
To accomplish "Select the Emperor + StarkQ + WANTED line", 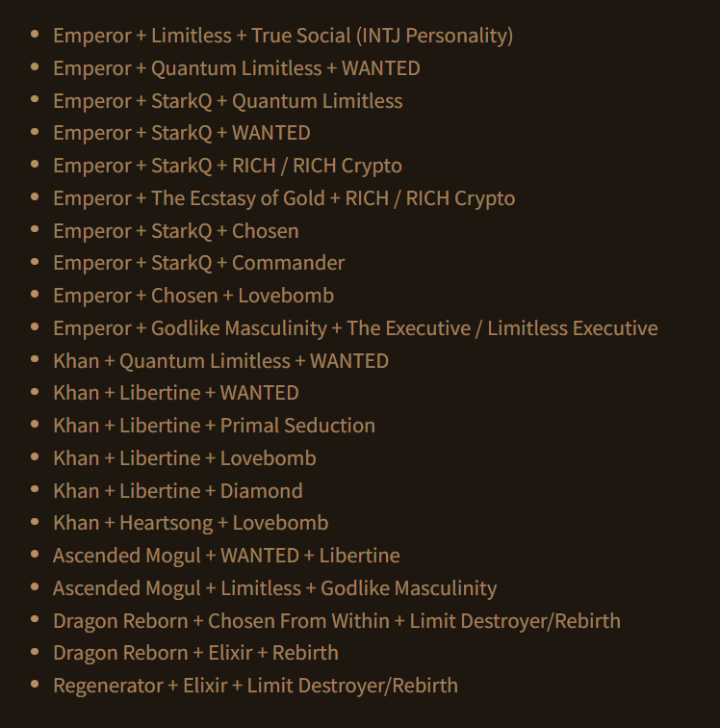I will point(182,133).
